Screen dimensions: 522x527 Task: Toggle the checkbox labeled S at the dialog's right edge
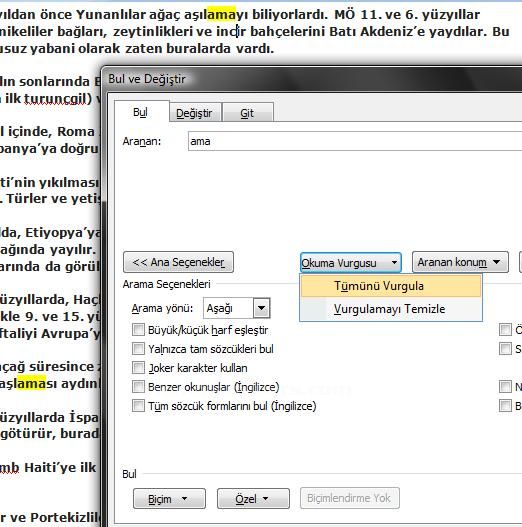click(505, 349)
